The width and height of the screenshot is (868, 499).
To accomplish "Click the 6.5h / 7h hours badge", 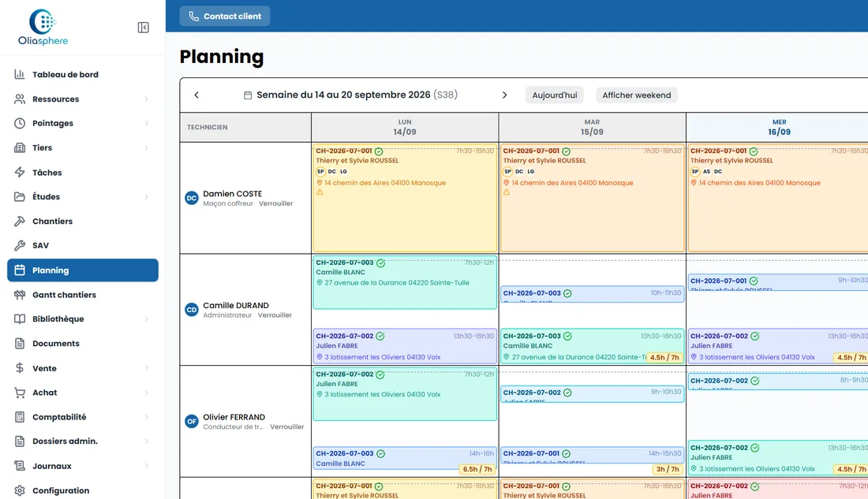I will [x=477, y=469].
